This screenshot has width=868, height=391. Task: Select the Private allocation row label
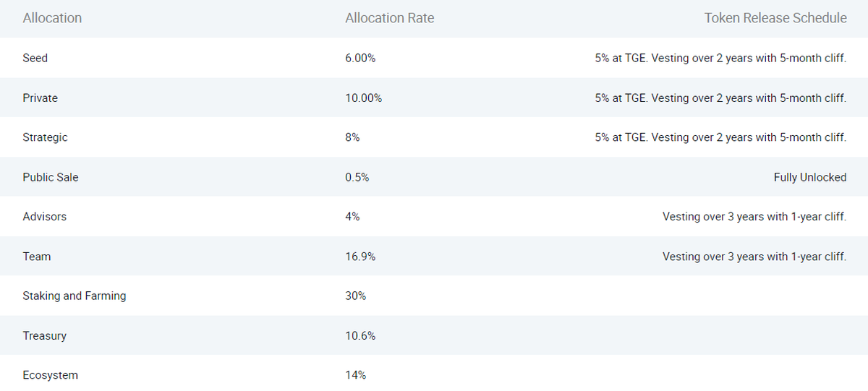coord(41,98)
